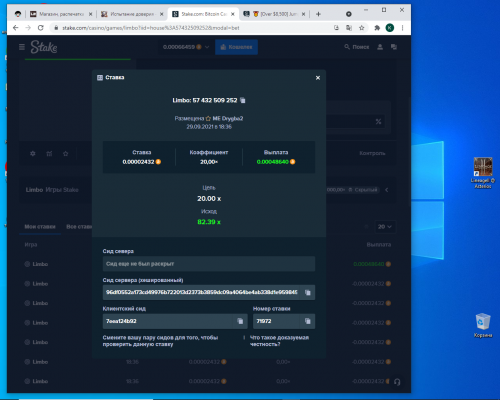Copy the hashed server seed
The height and width of the screenshot is (400, 500).
[308, 292]
